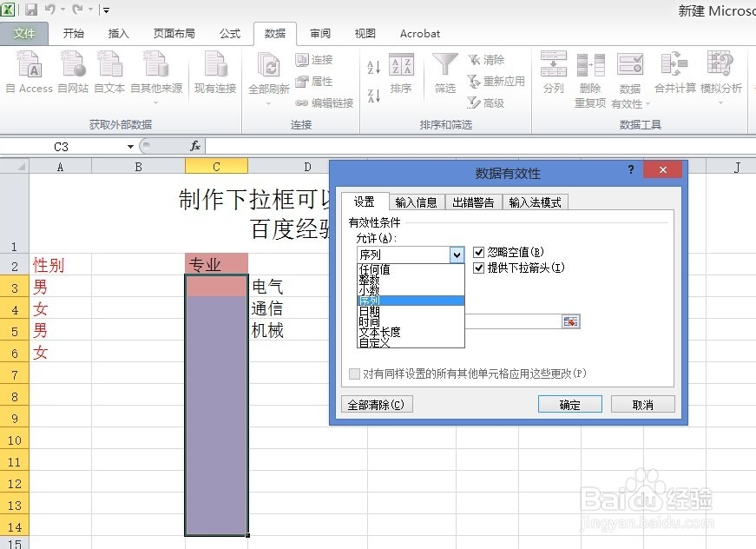
Task: Click the 全部清除 button
Action: click(377, 404)
